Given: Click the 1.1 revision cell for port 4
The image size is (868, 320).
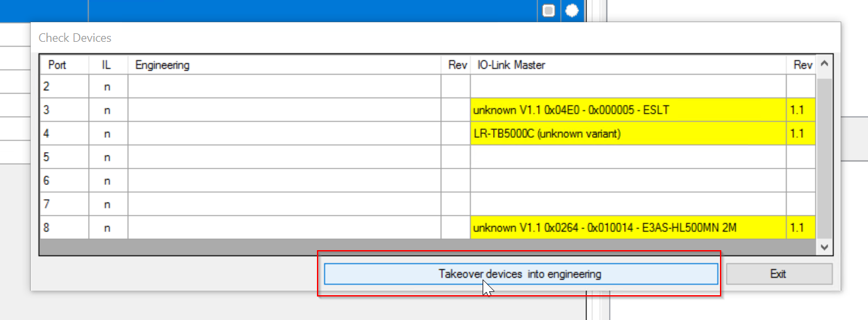Looking at the screenshot, I should [x=801, y=133].
